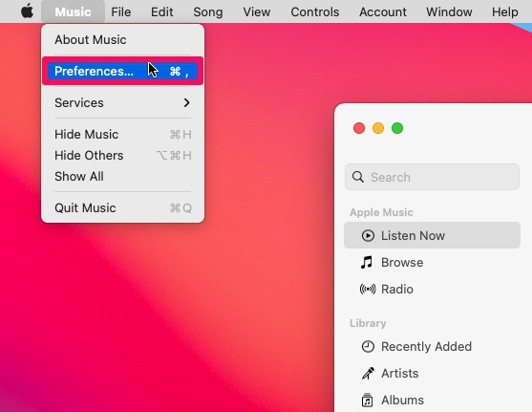Open the View menu
The image size is (532, 412).
[x=257, y=11]
